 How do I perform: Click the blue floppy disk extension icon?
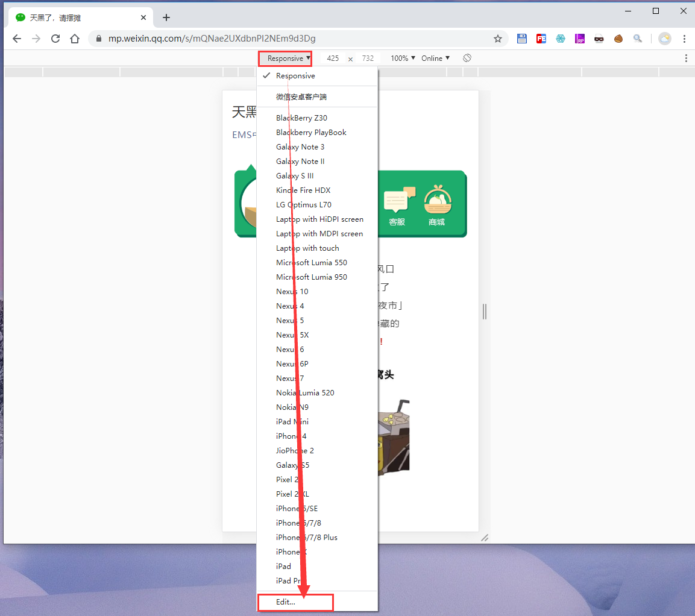[x=521, y=39]
